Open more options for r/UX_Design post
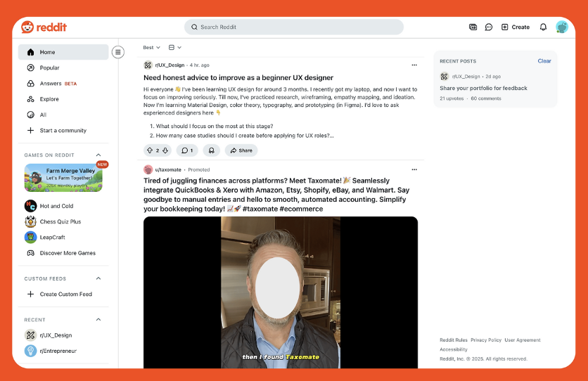Viewport: 588px width, 381px height. pos(414,65)
